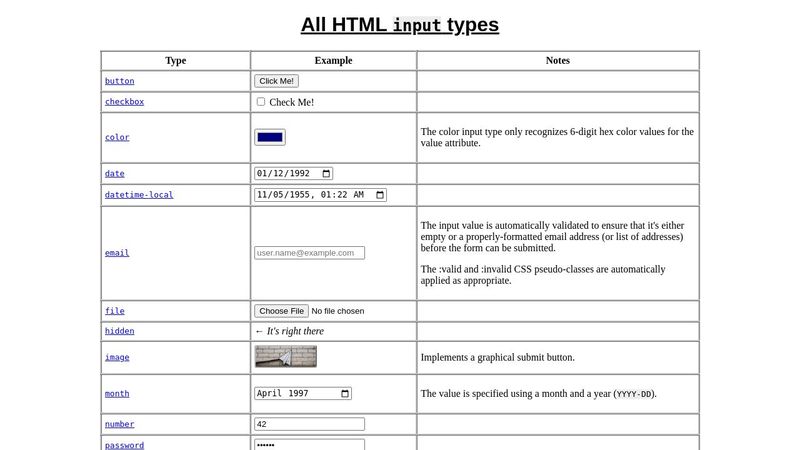The image size is (800, 450).
Task: Click the number input field with 42
Action: tap(309, 424)
